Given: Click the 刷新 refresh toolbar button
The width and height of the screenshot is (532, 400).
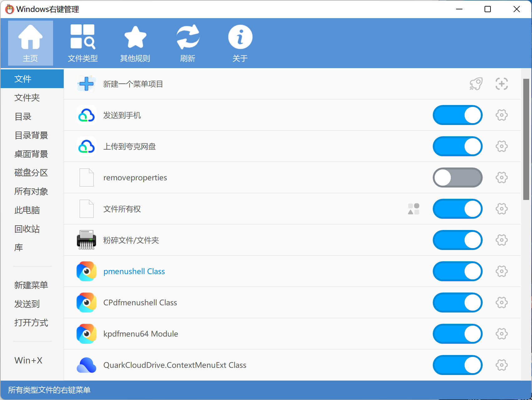Looking at the screenshot, I should point(188,43).
